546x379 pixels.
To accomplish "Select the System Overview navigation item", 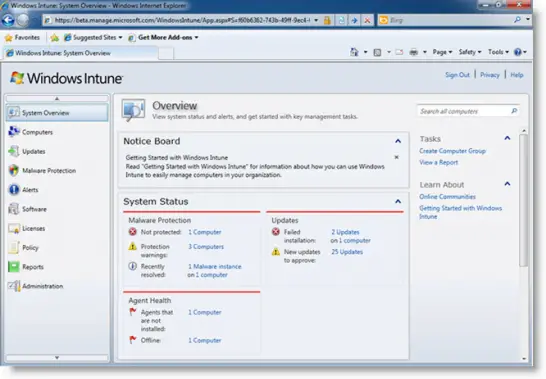I will point(57,113).
